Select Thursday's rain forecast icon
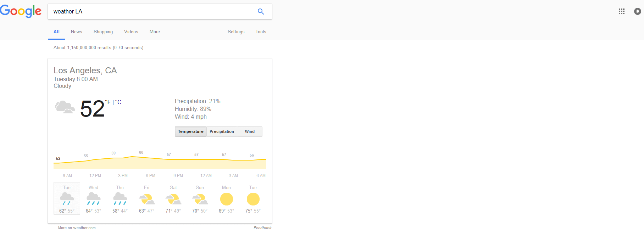This screenshot has width=644, height=237. coord(120,199)
